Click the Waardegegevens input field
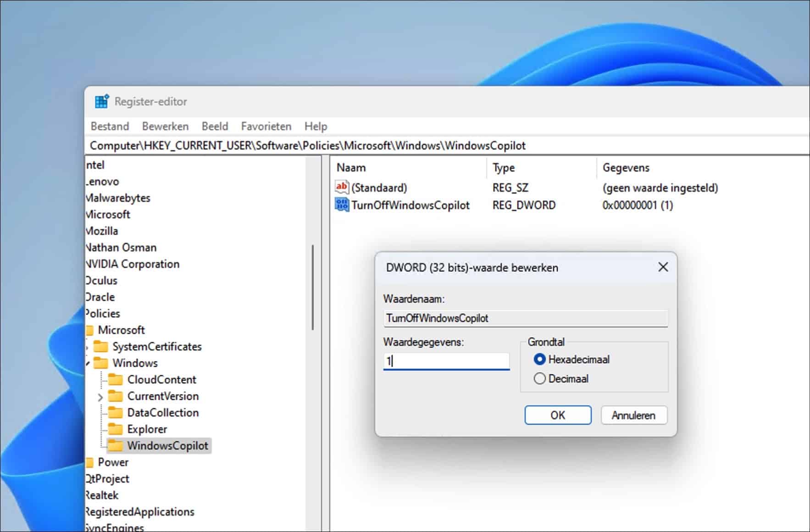The width and height of the screenshot is (810, 532). point(446,360)
